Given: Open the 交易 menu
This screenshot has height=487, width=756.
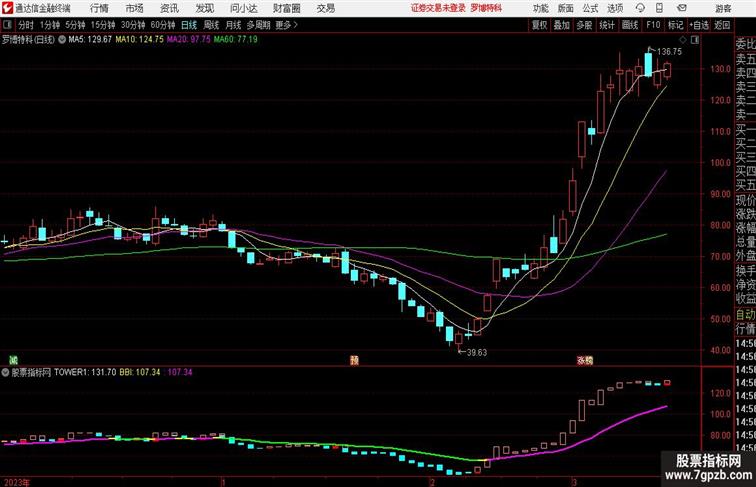Looking at the screenshot, I should tap(326, 8).
